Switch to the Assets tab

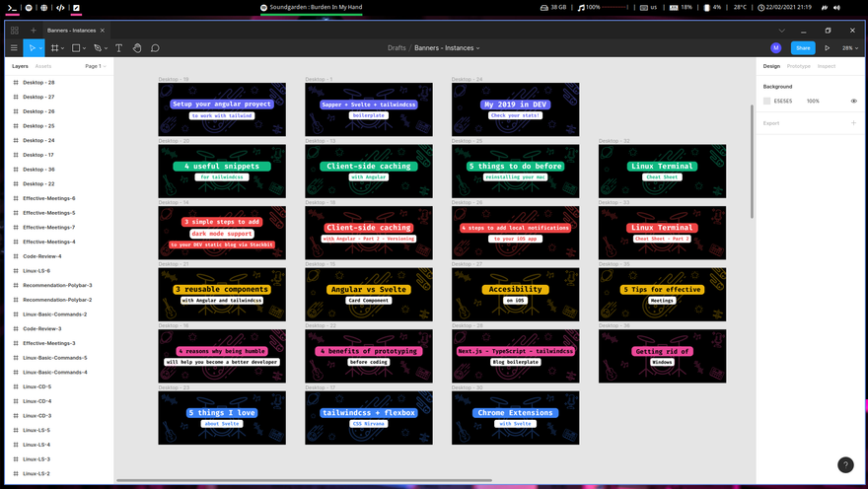click(x=43, y=66)
